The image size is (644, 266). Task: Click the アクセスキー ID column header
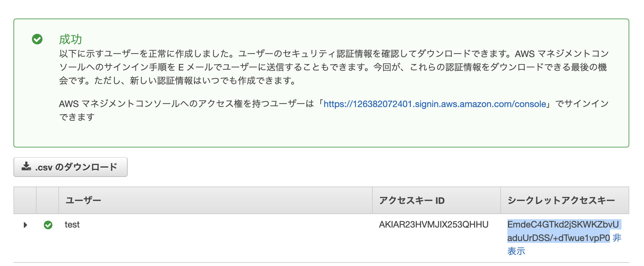pos(412,201)
